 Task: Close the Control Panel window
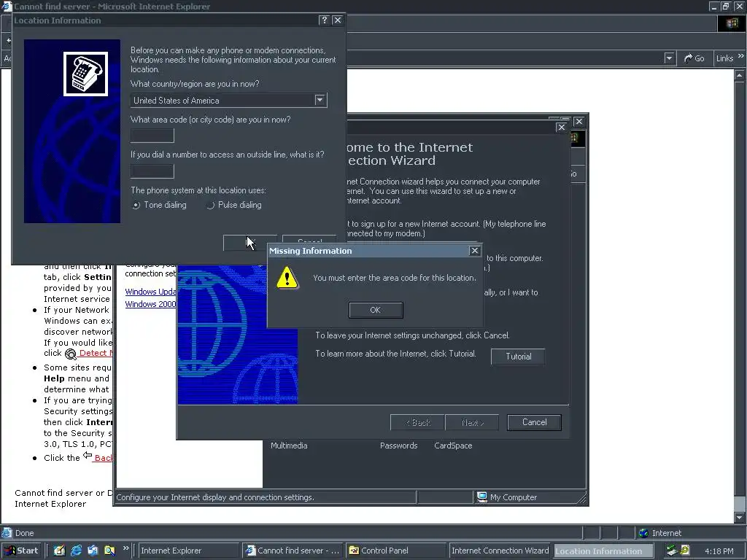pos(578,122)
